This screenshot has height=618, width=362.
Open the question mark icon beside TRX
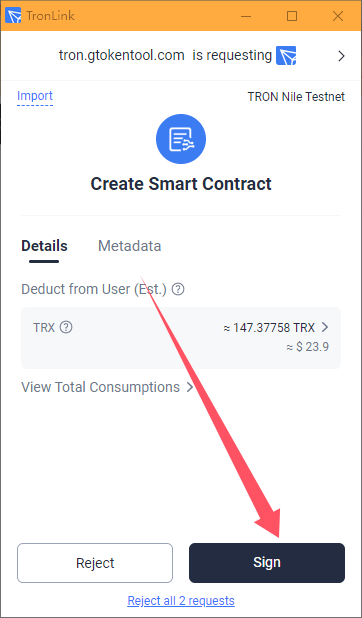tap(66, 327)
